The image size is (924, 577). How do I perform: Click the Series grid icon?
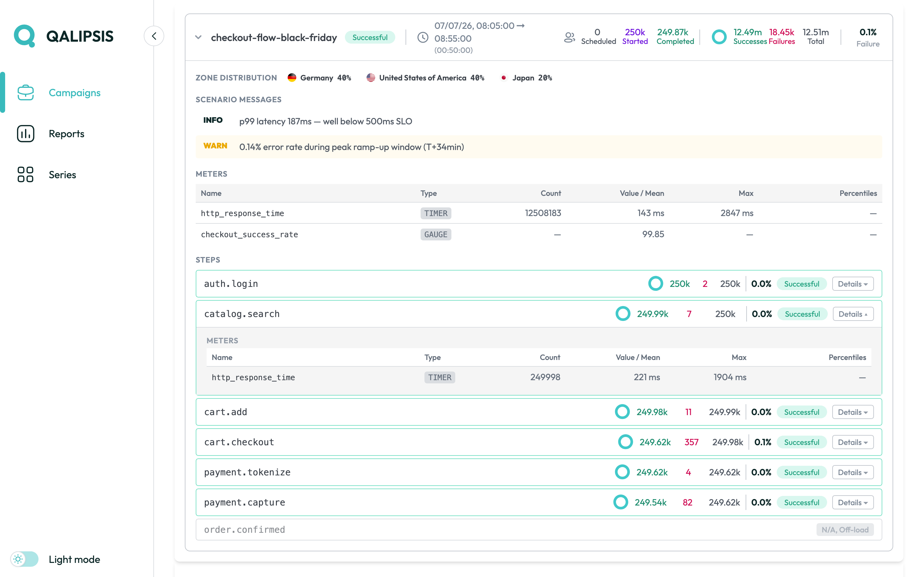click(26, 174)
